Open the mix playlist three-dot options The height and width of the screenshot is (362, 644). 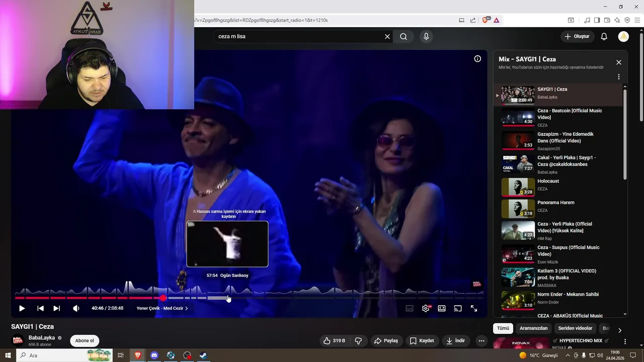pos(619,77)
